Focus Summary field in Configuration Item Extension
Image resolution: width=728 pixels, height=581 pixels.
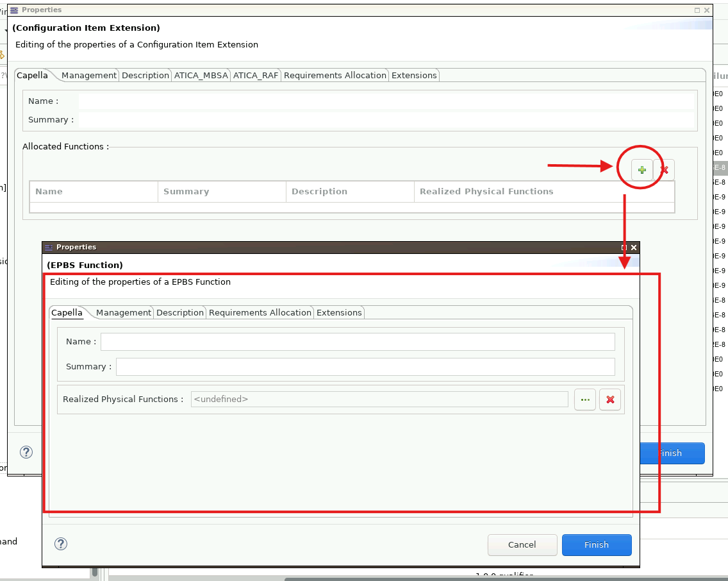pos(386,120)
